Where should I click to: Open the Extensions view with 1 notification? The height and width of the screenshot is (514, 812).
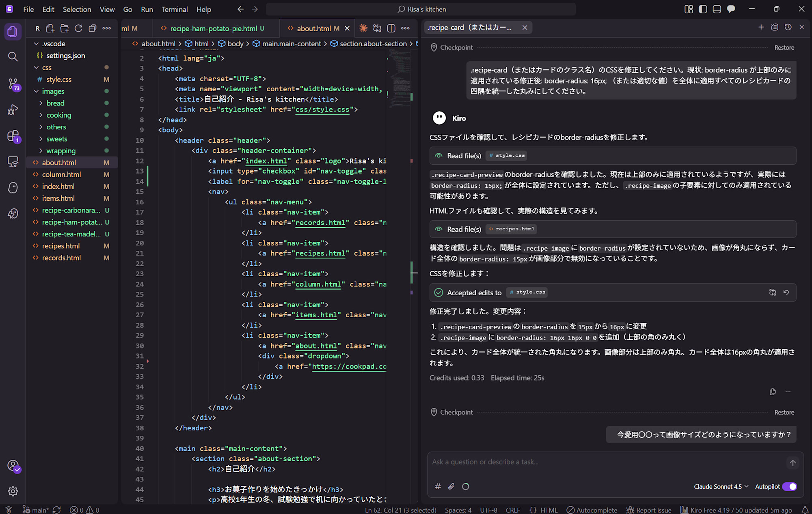(x=13, y=135)
